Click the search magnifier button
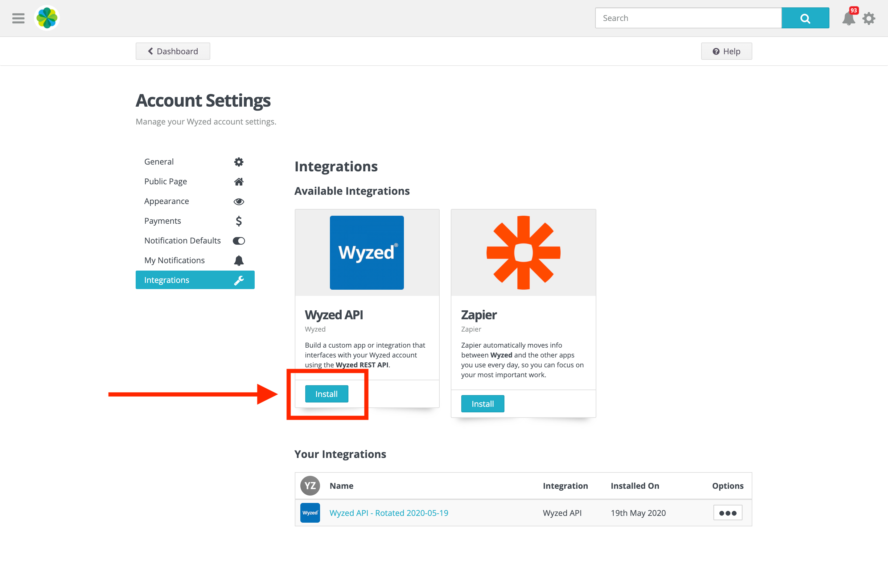The width and height of the screenshot is (888, 588). click(x=805, y=18)
